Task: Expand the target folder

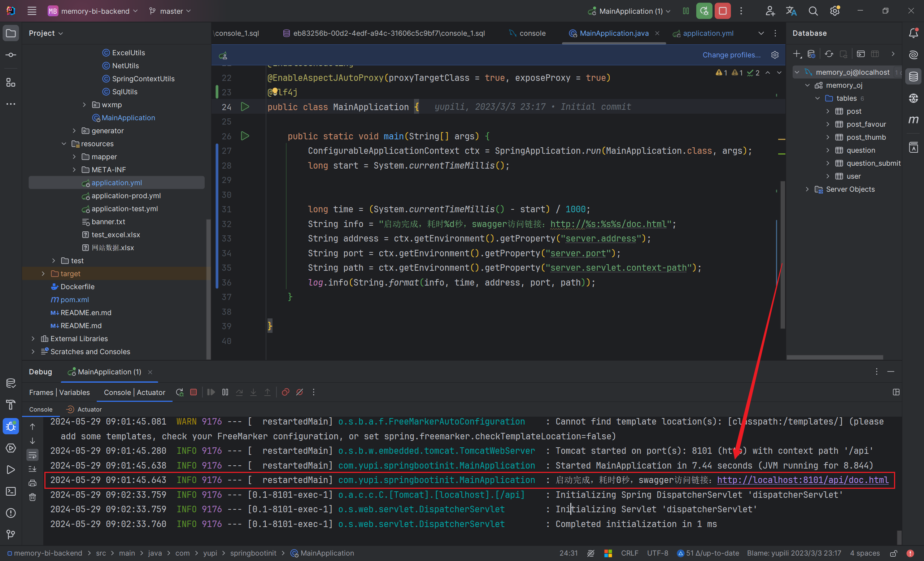Action: pos(43,274)
